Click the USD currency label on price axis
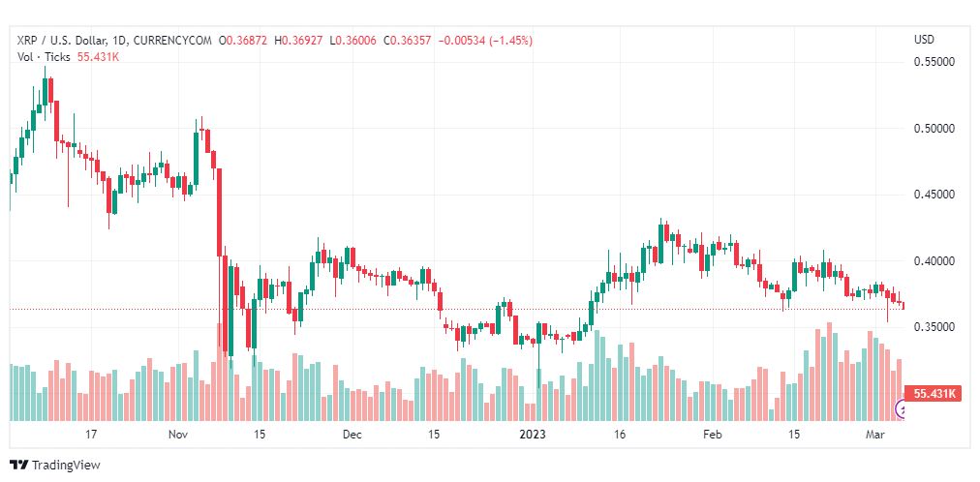Viewport: 980px width, 482px height. tap(925, 40)
